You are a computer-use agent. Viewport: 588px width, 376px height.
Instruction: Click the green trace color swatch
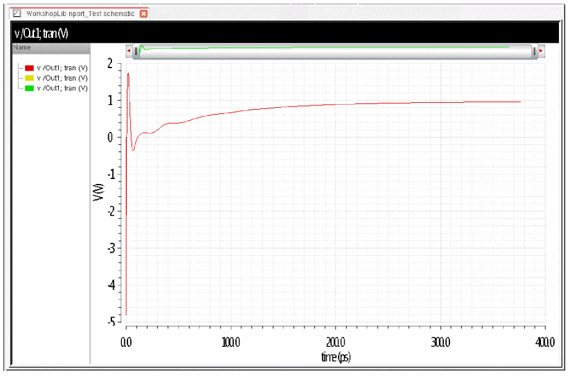(x=29, y=88)
